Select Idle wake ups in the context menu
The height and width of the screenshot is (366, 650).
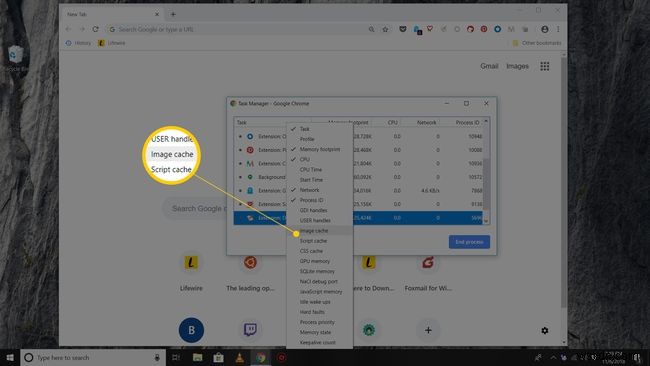pyautogui.click(x=320, y=302)
